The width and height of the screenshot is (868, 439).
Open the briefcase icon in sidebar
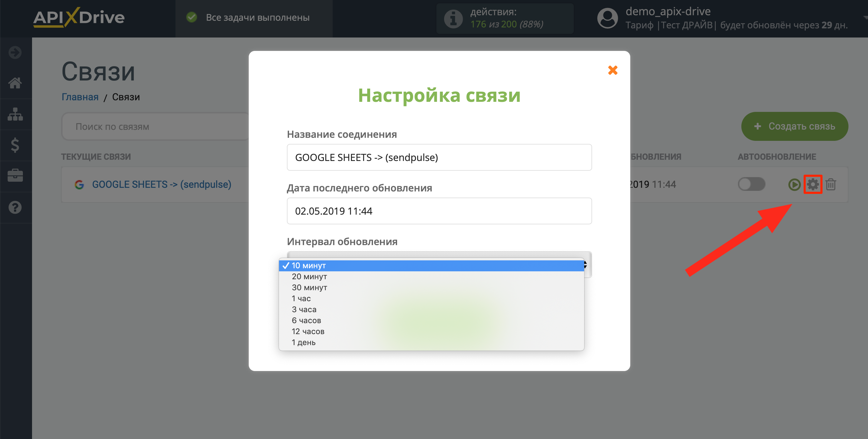click(x=15, y=176)
